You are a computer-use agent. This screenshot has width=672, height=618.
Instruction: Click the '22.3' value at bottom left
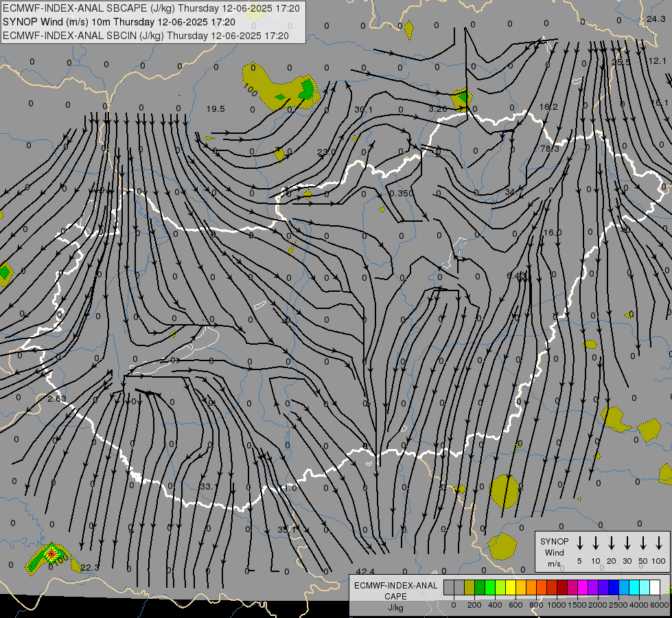[x=89, y=568]
